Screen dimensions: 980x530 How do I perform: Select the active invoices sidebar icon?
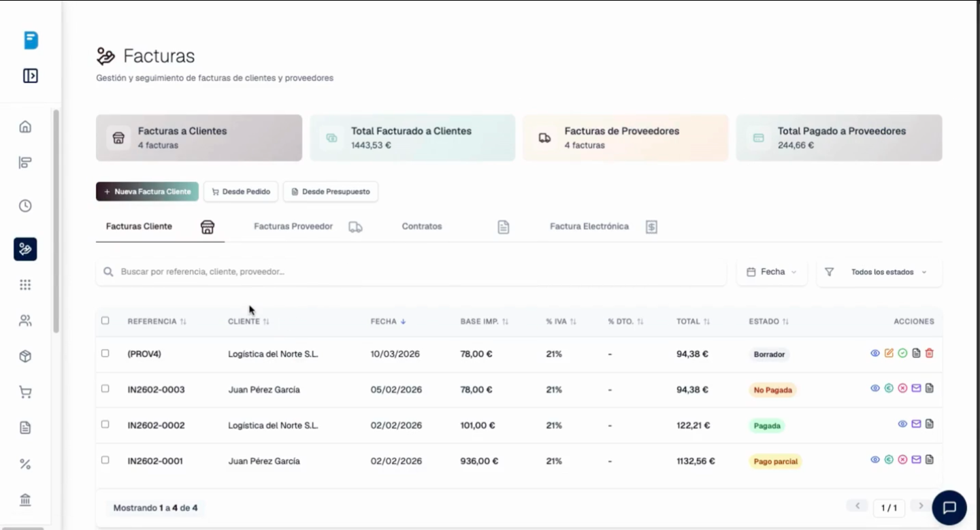[25, 249]
